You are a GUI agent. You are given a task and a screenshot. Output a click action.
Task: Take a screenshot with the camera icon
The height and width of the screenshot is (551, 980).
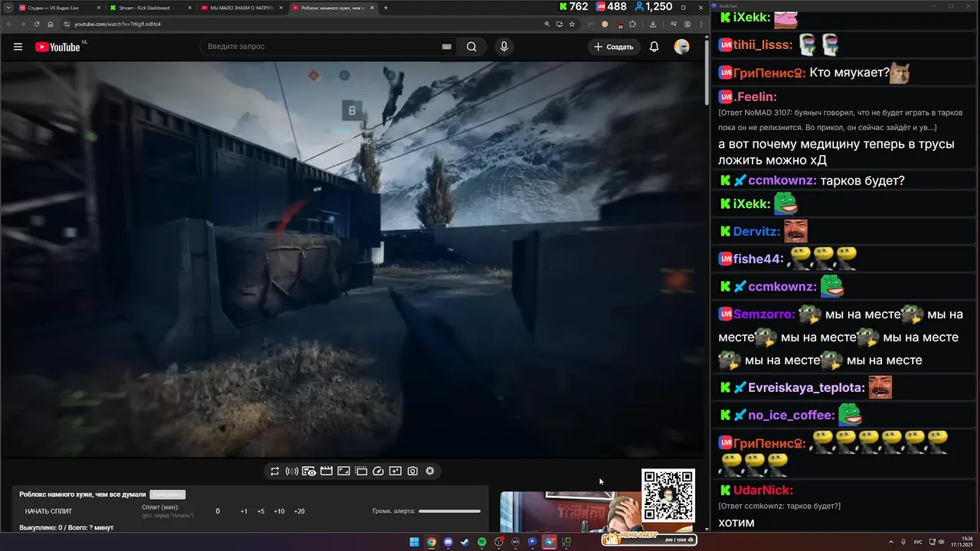pyautogui.click(x=413, y=471)
